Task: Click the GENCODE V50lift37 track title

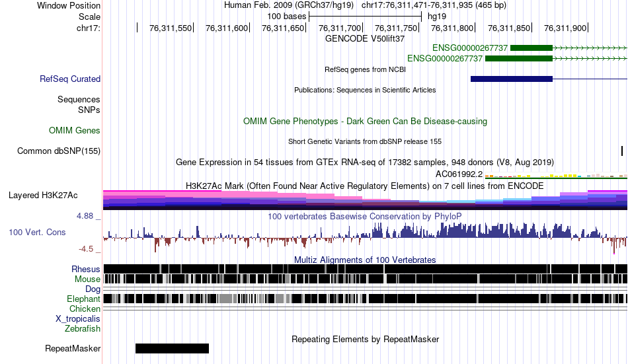Action: (x=365, y=39)
